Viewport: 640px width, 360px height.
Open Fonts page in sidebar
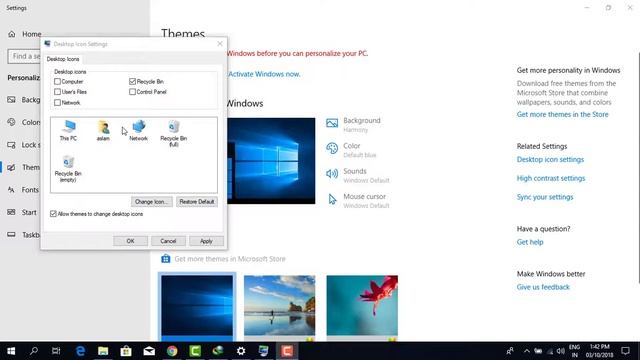point(23,190)
